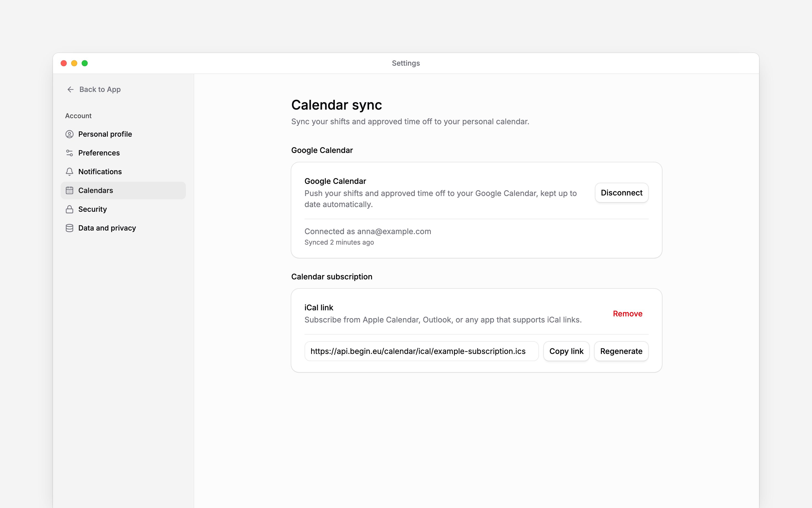Click the Calendars calendar icon
812x508 pixels.
[x=70, y=190]
